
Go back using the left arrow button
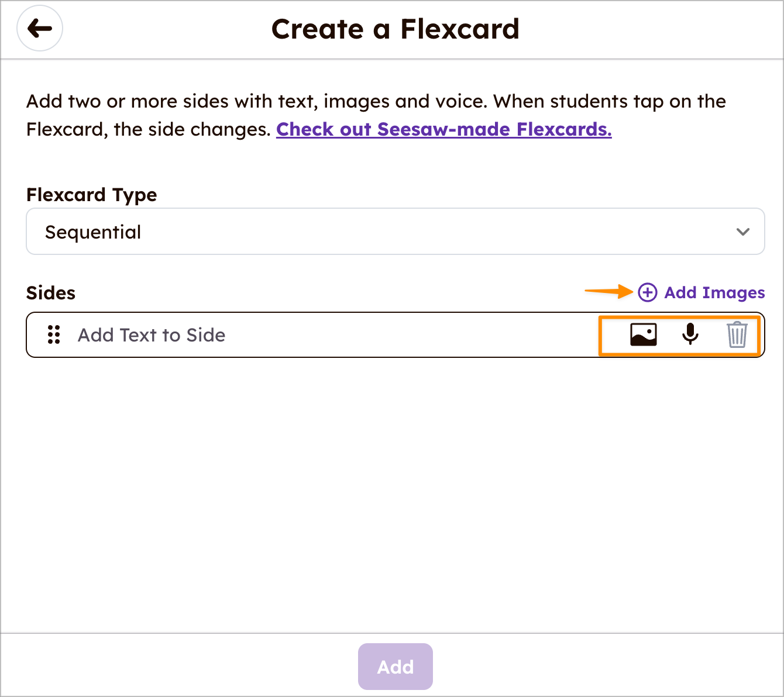click(40, 28)
